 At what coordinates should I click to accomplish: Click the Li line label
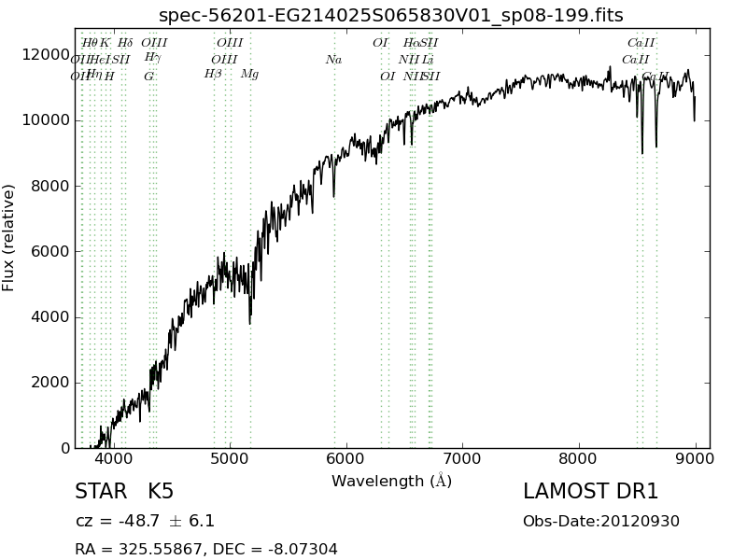(428, 60)
